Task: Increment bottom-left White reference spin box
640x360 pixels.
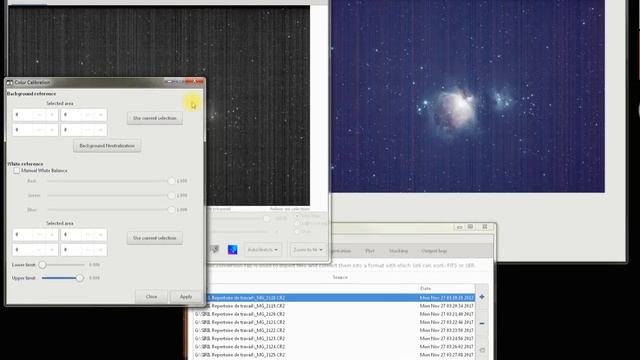Action: tap(52, 250)
